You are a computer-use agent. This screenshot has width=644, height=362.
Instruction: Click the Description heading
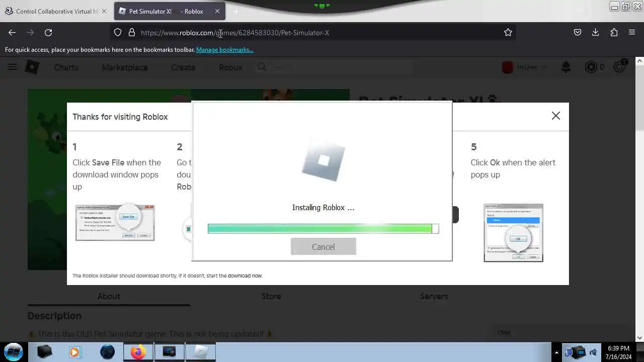coord(54,316)
